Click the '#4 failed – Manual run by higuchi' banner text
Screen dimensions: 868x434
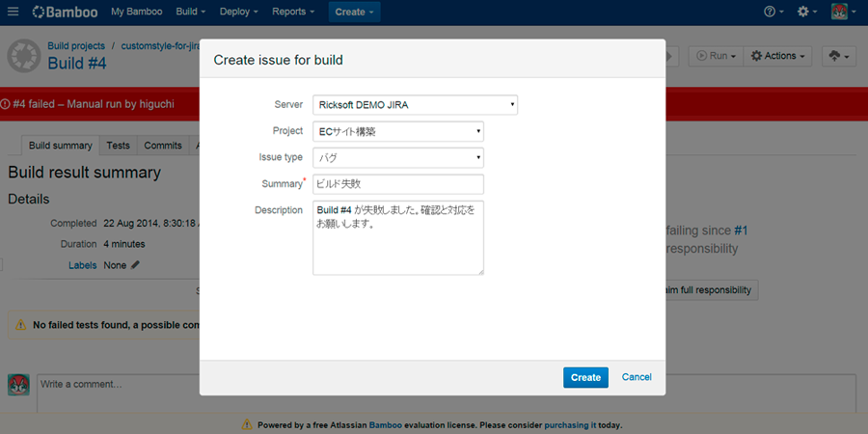click(94, 104)
